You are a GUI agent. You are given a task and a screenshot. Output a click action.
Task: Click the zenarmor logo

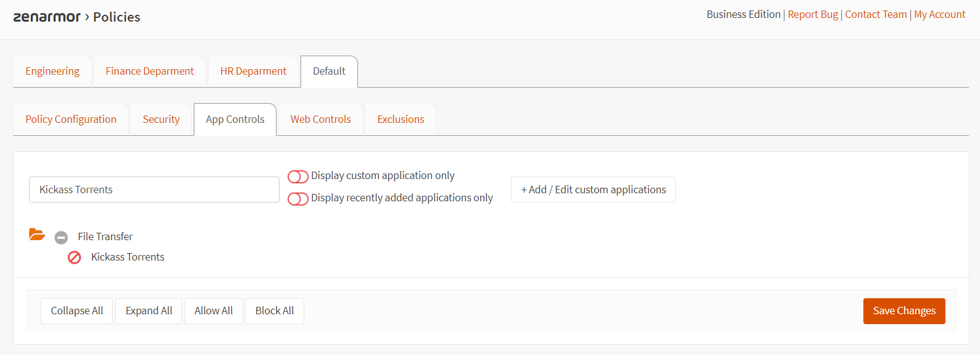47,17
